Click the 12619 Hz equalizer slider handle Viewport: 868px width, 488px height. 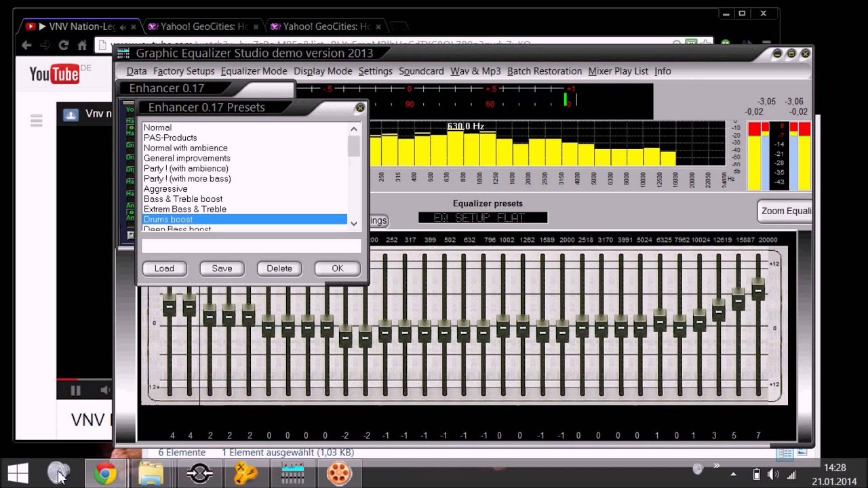coord(719,309)
